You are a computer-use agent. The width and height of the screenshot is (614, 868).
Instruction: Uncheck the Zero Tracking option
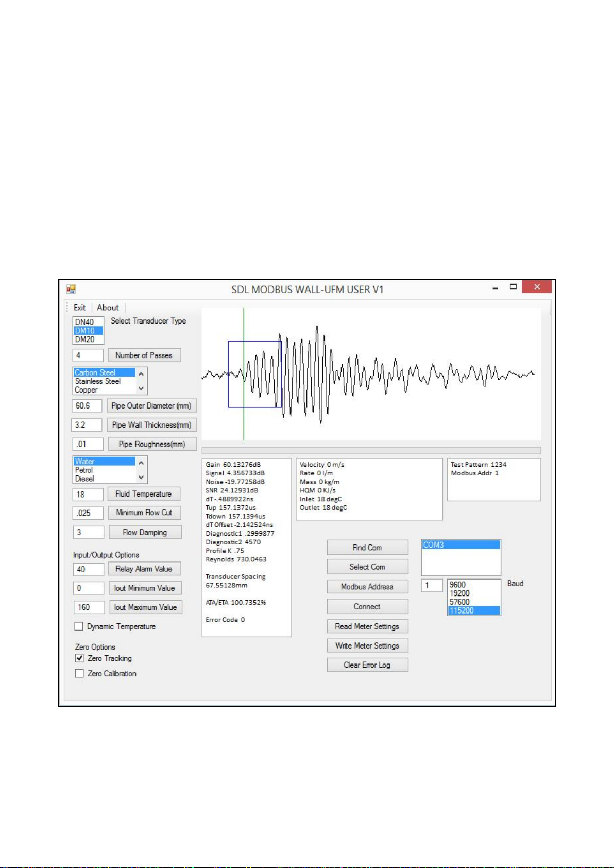pyautogui.click(x=79, y=658)
